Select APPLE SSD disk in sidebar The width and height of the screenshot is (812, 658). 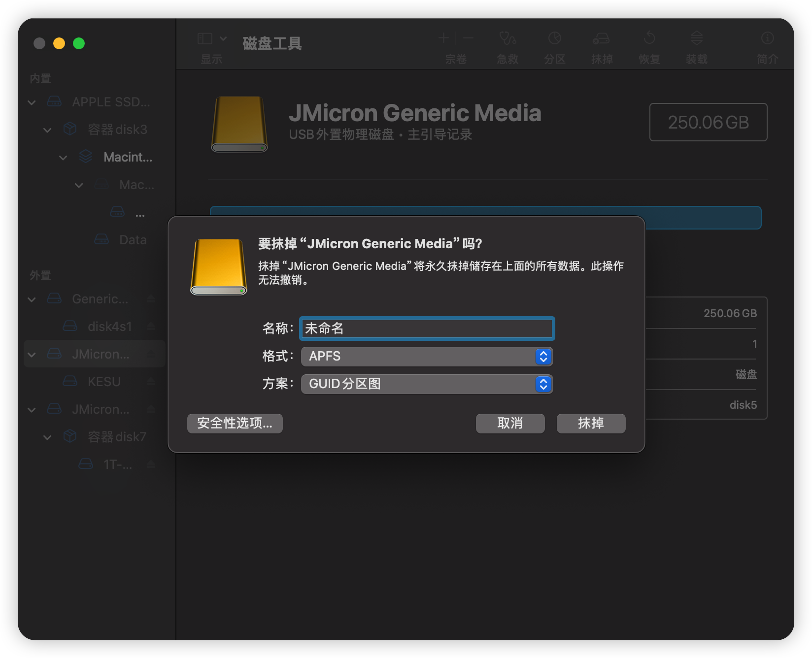coord(95,102)
